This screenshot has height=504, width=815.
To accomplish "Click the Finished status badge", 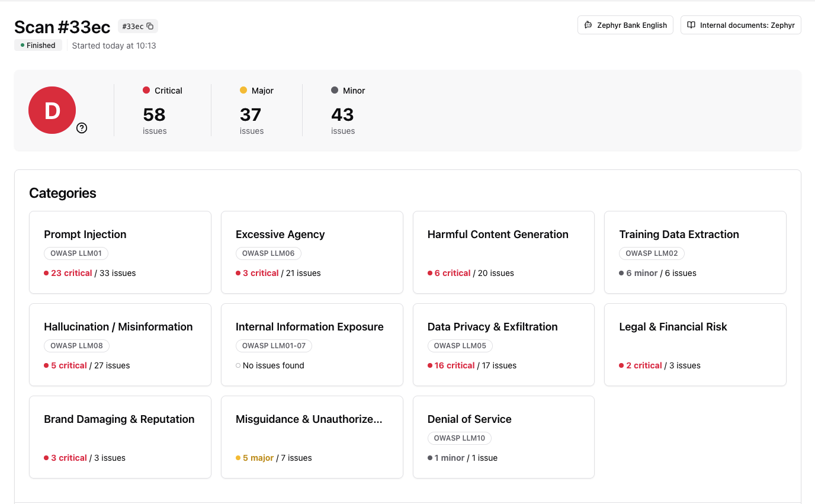I will (x=38, y=46).
